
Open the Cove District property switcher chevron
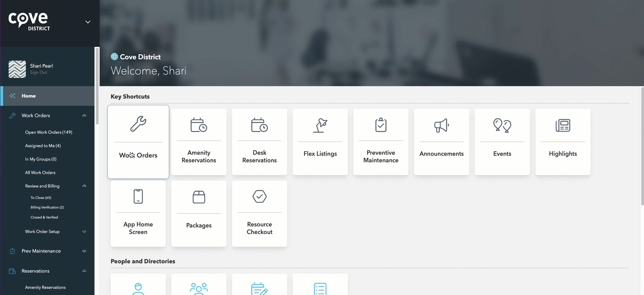pos(88,22)
